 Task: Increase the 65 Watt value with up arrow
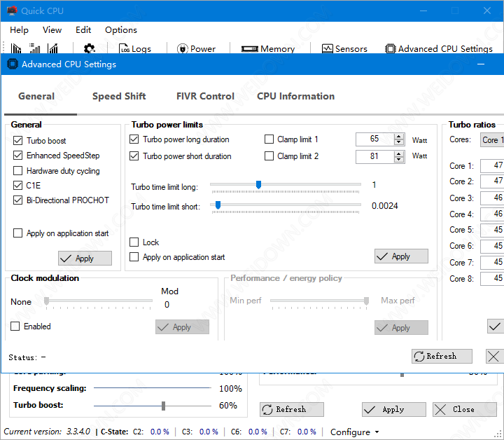[x=399, y=137]
